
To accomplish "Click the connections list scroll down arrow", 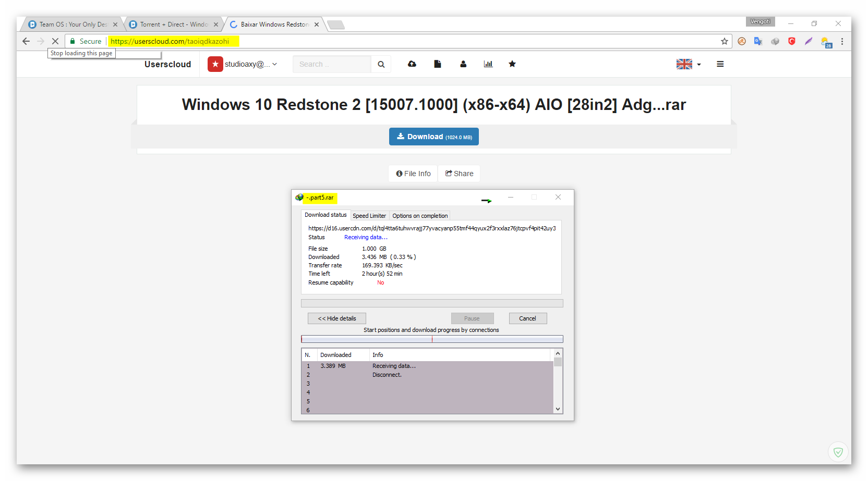I will [x=558, y=409].
